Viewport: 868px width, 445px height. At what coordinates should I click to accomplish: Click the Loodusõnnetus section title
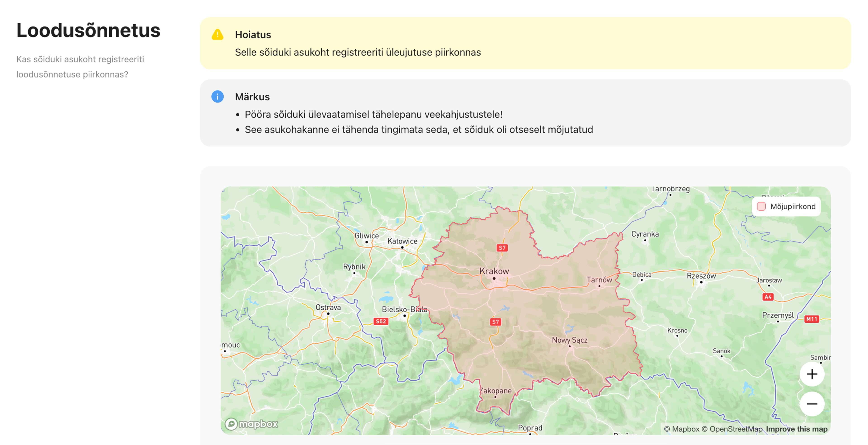tap(88, 30)
